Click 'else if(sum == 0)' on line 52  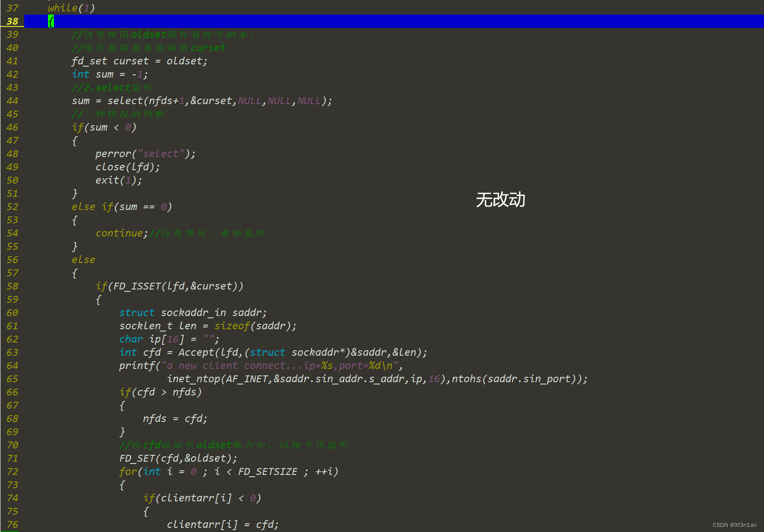point(122,207)
